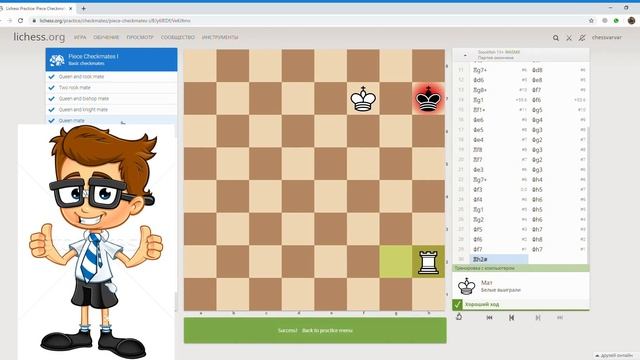Step forward one move button
The height and width of the screenshot is (360, 640).
(x=538, y=318)
